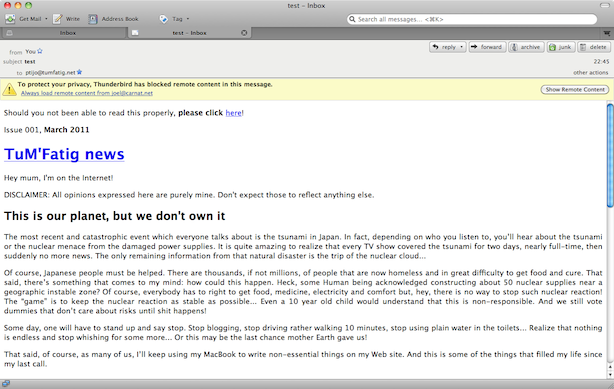Click the sender name You

pos(31,51)
